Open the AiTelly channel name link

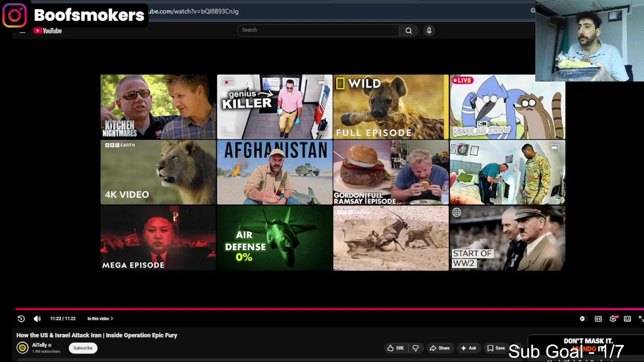(x=40, y=345)
